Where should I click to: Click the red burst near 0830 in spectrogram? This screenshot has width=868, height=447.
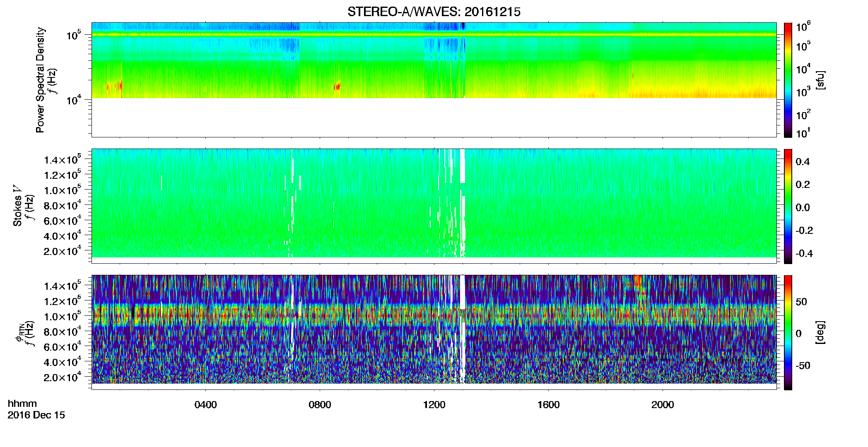pyautogui.click(x=337, y=86)
